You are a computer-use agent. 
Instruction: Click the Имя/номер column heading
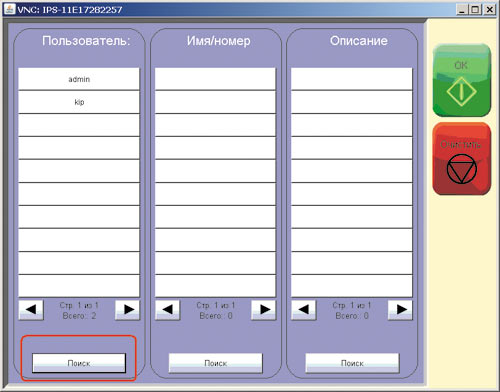[x=218, y=41]
